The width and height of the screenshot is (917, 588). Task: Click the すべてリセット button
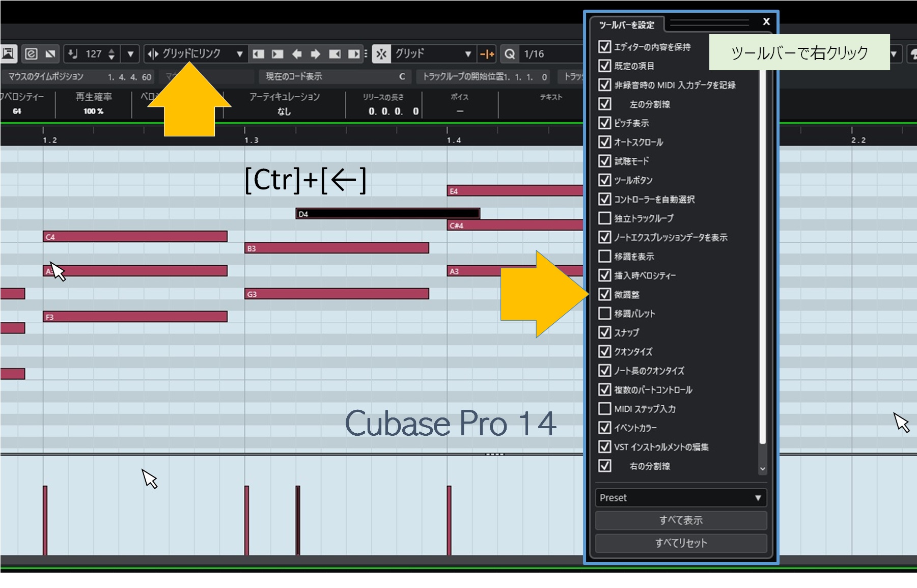(681, 543)
